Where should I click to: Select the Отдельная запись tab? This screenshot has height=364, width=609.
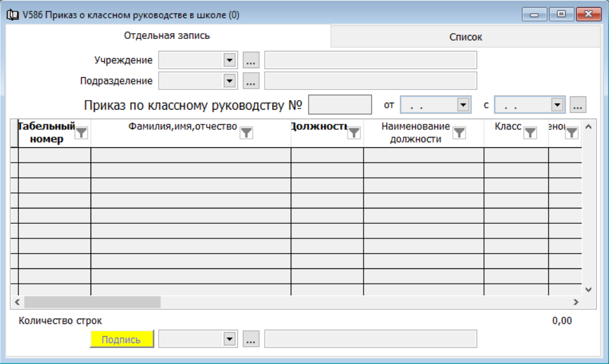[167, 36]
